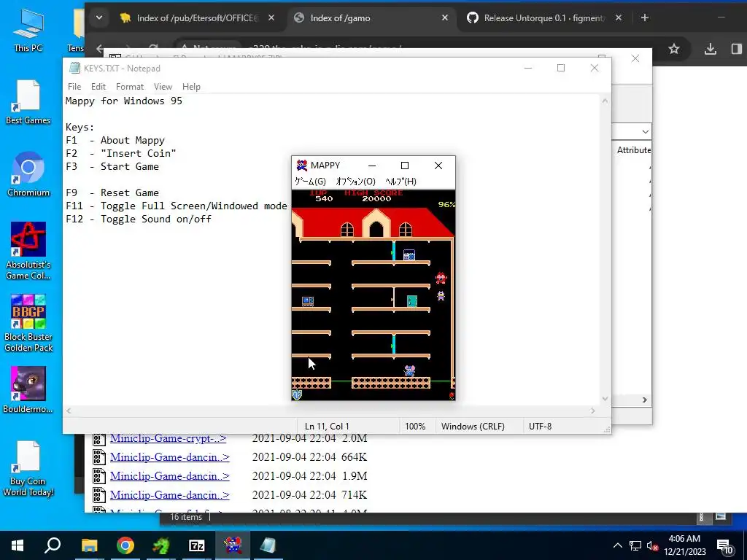Screen dimensions: 747x560
Task: Open Notepad View menu
Action: (x=163, y=87)
